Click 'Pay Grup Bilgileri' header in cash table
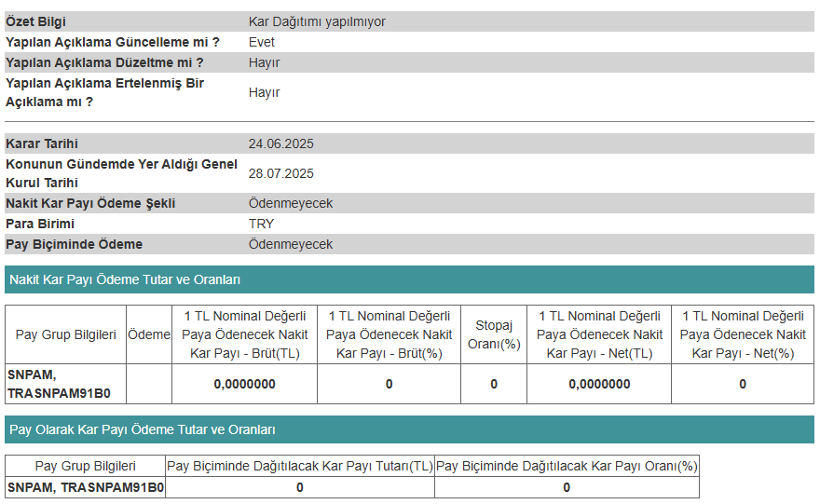The image size is (820, 504). 65,334
